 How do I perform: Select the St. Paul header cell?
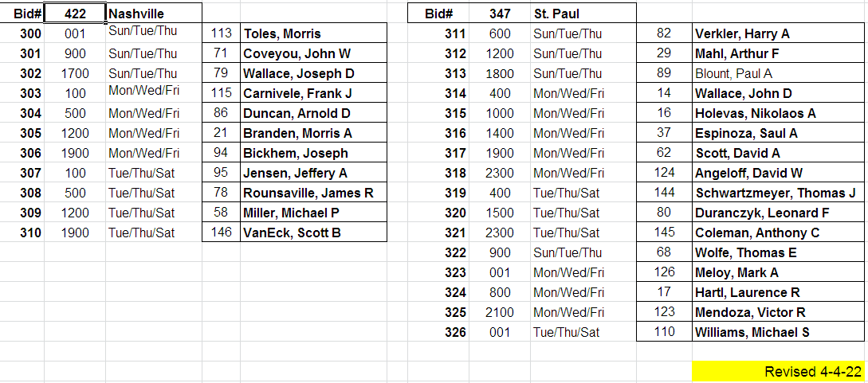coord(583,14)
